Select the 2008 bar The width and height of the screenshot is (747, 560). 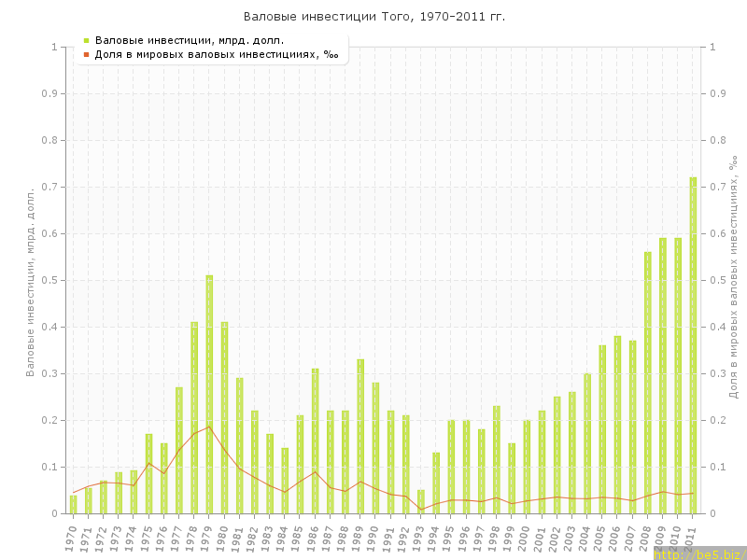[648, 383]
